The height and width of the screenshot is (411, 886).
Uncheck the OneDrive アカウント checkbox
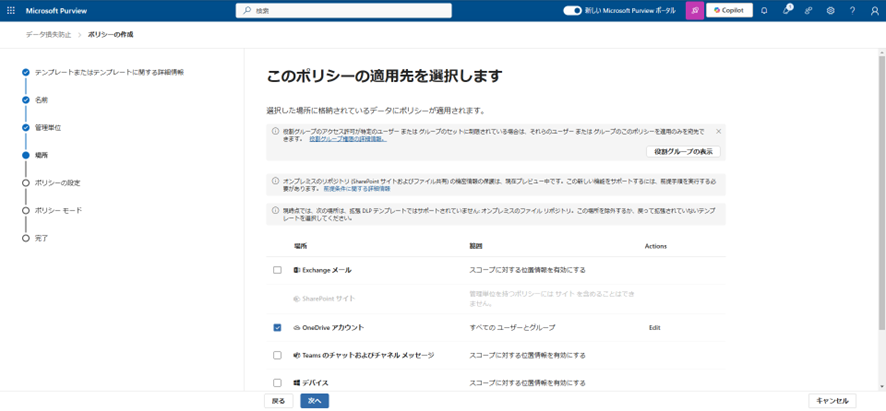coord(278,327)
